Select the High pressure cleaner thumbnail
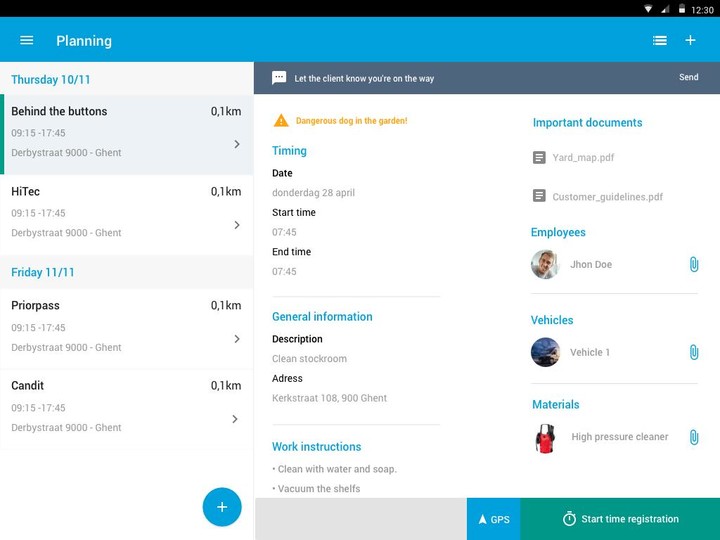This screenshot has height=540, width=720. click(x=545, y=438)
